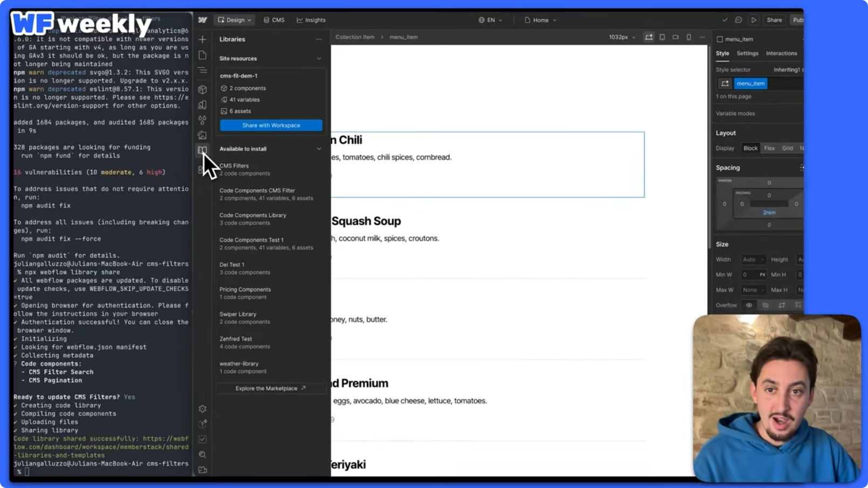Select the Zehfred Test library
This screenshot has width=868, height=488.
coord(271,343)
